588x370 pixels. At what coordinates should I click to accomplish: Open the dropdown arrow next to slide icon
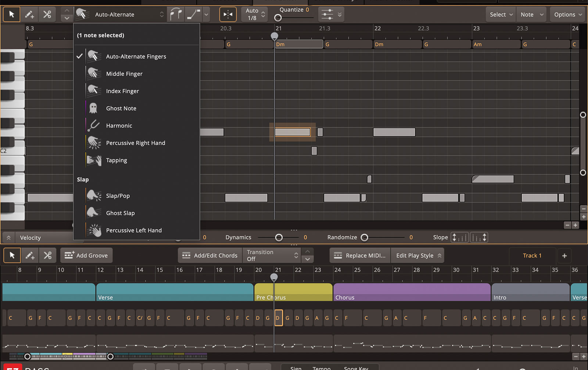tap(207, 15)
